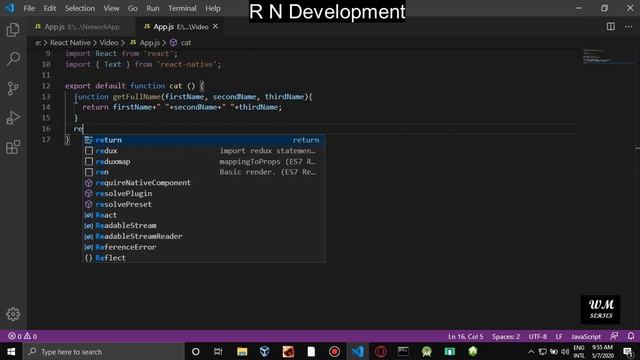Select 'requireNativeComponent' suggestion
Image resolution: width=640 pixels, height=360 pixels.
click(x=204, y=183)
